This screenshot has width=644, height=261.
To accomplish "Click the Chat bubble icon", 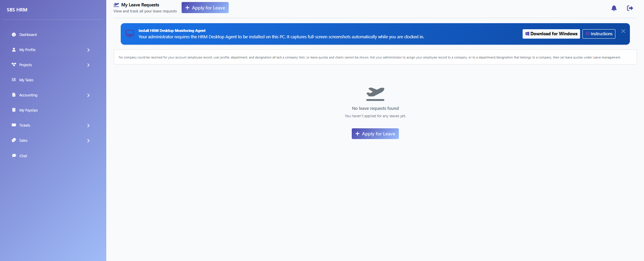I will point(14,156).
